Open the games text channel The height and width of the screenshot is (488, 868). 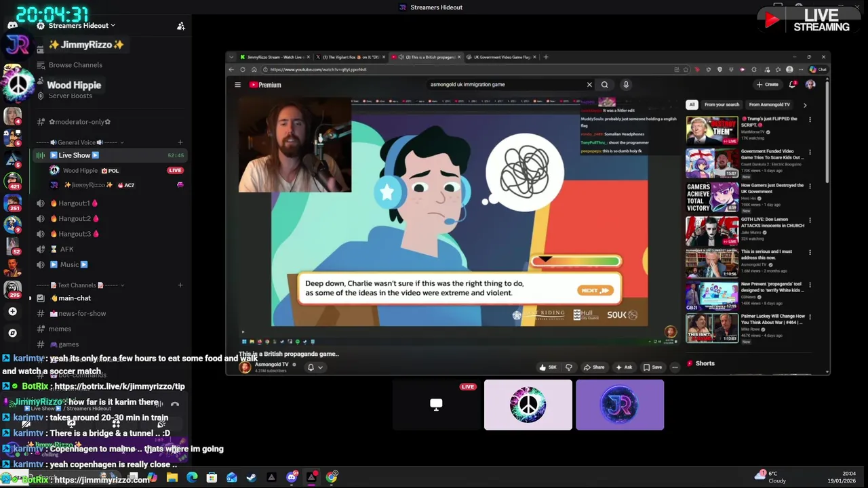pyautogui.click(x=68, y=344)
